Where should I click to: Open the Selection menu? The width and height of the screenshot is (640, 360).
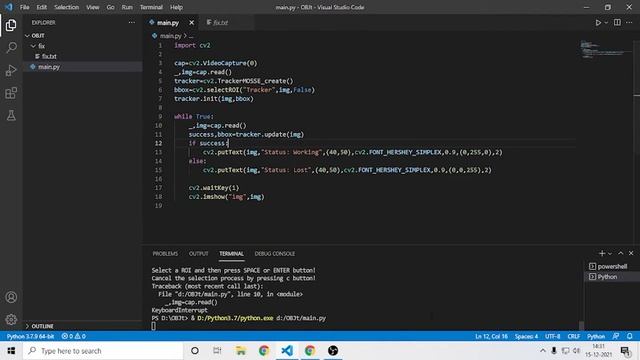point(67,7)
